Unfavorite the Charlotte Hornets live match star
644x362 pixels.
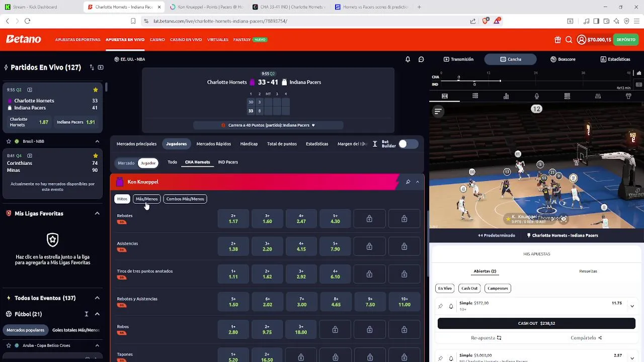pos(96,89)
